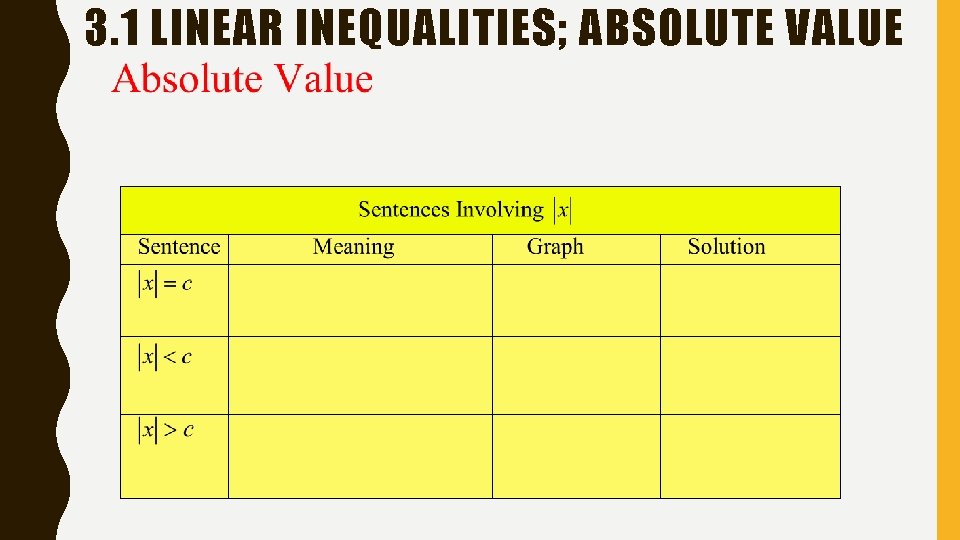
Task: Select the red 'Absolute Value' subtitle
Action: tap(242, 78)
